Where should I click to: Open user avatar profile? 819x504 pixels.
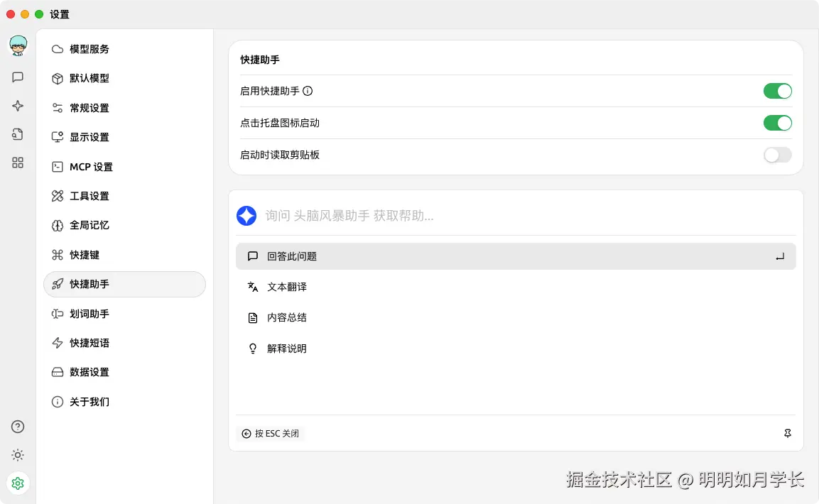tap(18, 45)
